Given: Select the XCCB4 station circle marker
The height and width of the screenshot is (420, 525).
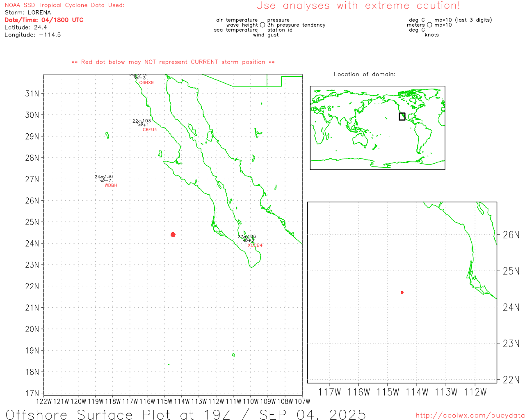Looking at the screenshot, I should tap(245, 239).
